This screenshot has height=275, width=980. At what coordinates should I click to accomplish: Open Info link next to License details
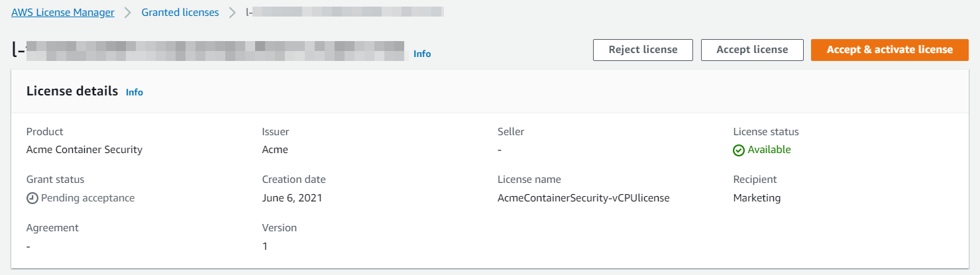pos(135,92)
